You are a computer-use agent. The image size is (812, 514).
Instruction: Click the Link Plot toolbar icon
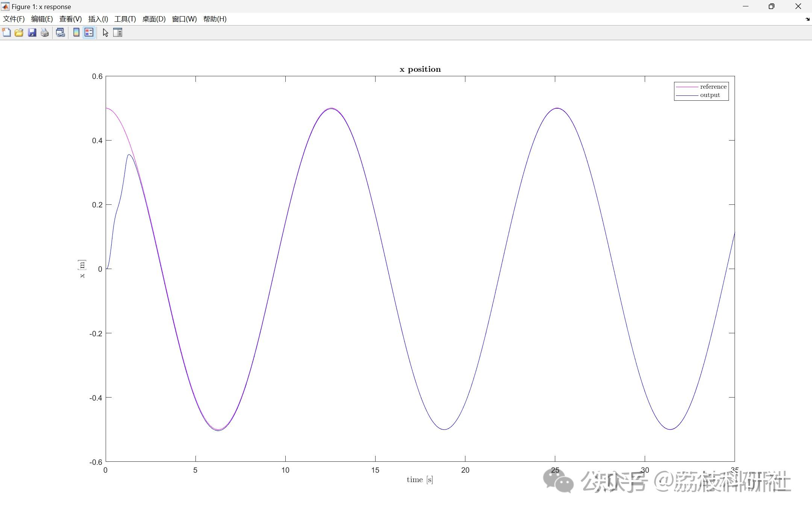[x=60, y=33]
